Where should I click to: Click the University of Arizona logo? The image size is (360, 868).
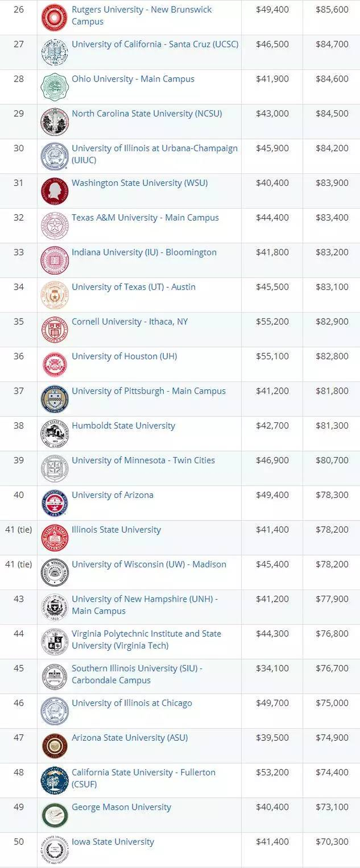tap(55, 503)
